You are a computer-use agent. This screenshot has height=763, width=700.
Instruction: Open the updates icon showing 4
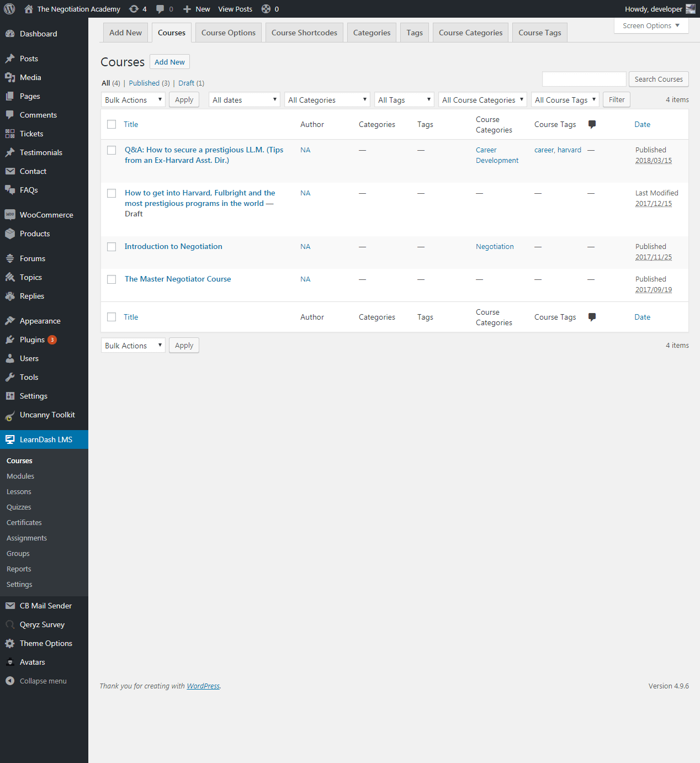[x=134, y=9]
